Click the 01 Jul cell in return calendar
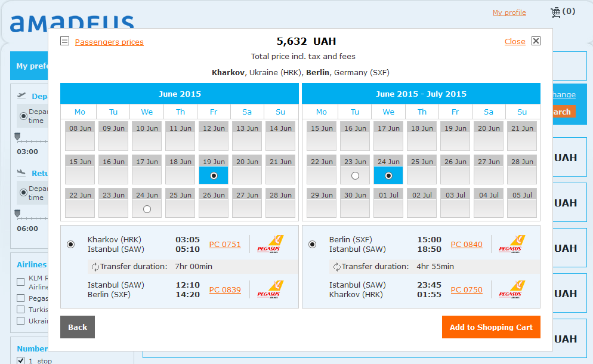 point(388,202)
